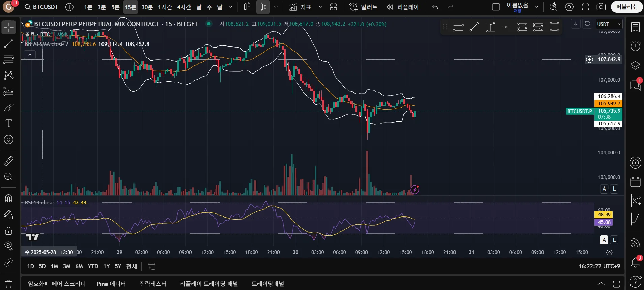Toggle lock all drawings icon
The width and height of the screenshot is (644, 290).
[x=8, y=231]
